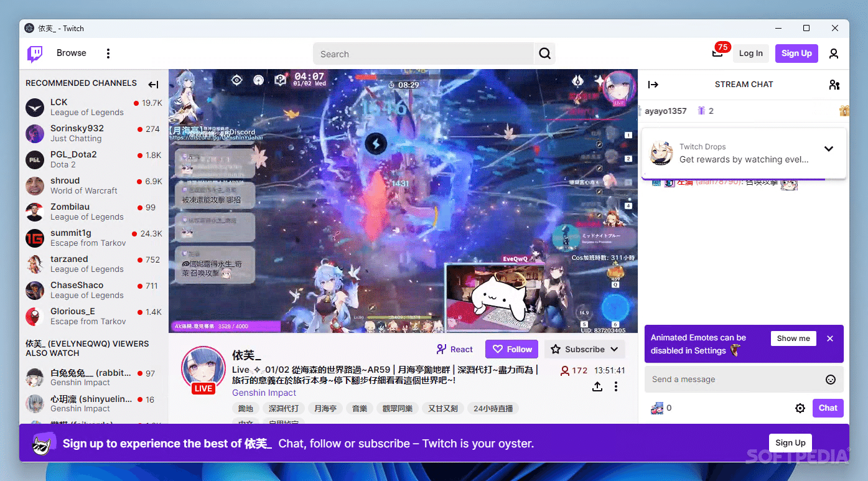Open Zombilau channel in sidebar
This screenshot has width=868, height=481.
(93, 212)
